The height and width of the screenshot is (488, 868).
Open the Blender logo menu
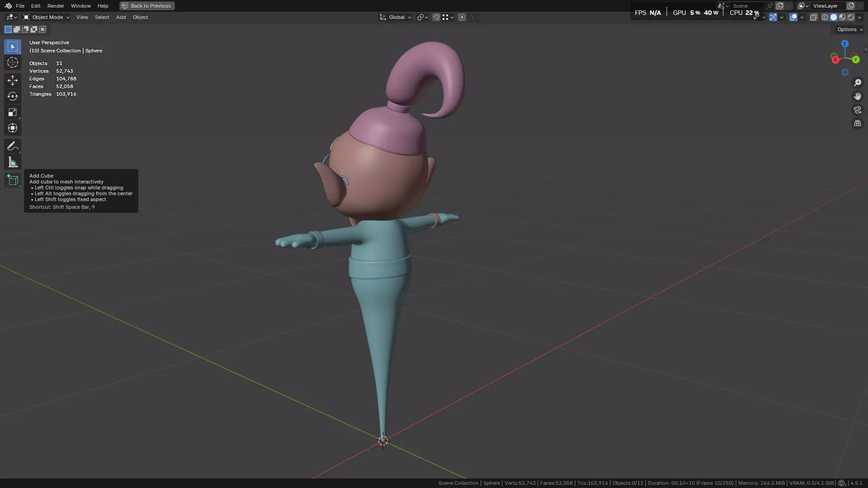click(8, 6)
